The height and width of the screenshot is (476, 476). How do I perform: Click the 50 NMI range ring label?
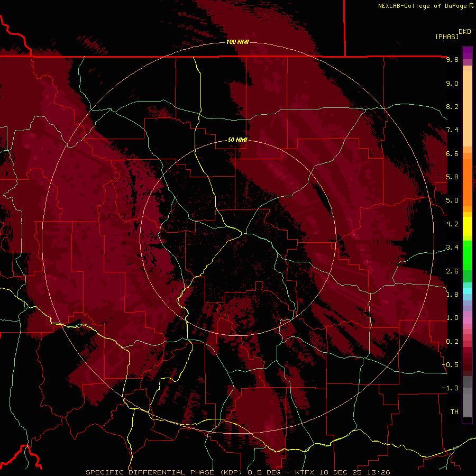point(237,140)
